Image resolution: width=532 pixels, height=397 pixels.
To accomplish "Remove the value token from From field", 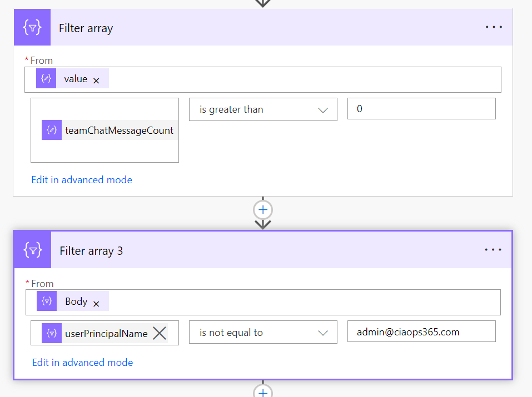I will coord(96,81).
